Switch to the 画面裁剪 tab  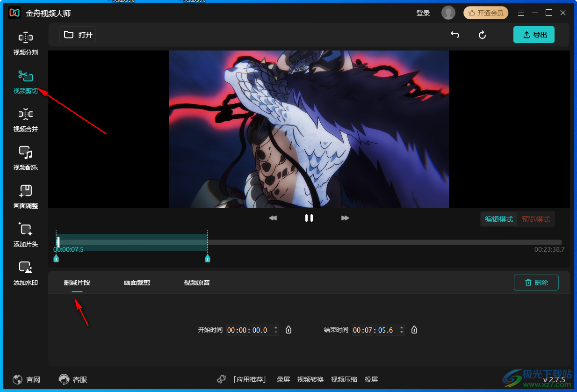click(x=137, y=283)
